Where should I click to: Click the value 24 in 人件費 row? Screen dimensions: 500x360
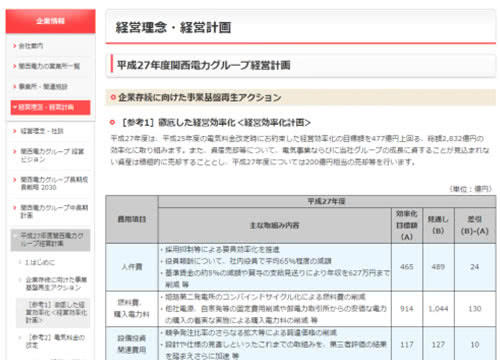click(x=475, y=267)
